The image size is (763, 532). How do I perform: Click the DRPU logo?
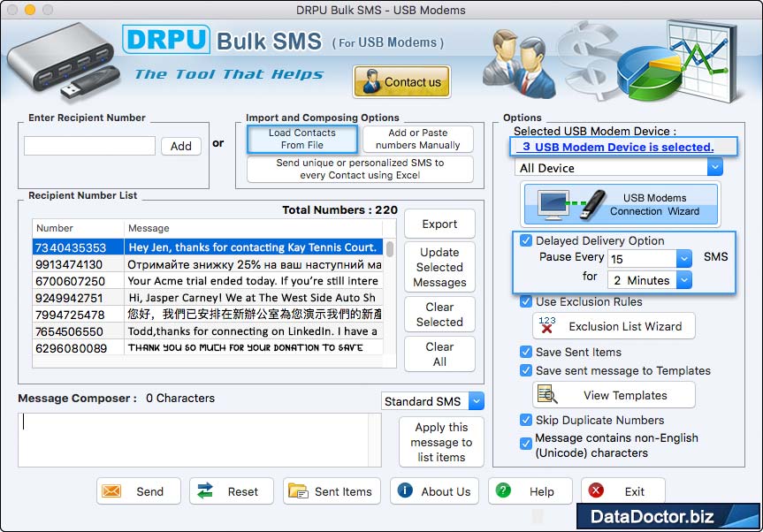pos(166,40)
